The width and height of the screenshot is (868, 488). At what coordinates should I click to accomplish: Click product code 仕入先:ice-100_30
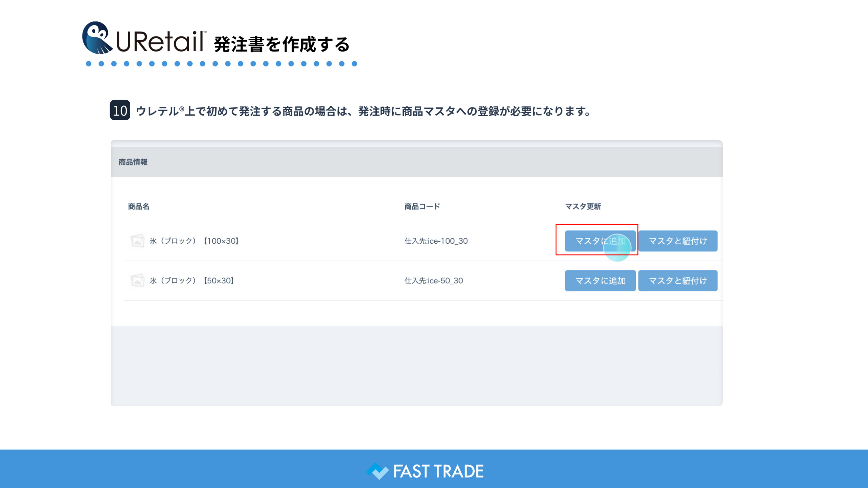[x=436, y=241]
